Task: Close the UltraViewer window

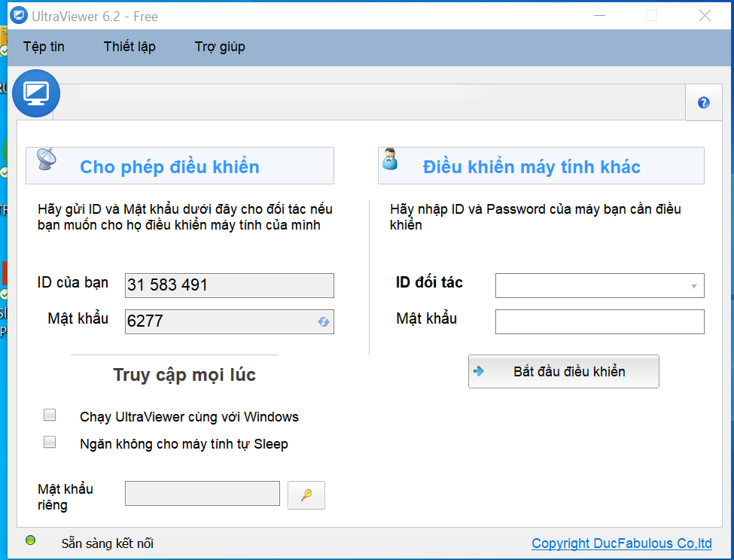Action: click(x=705, y=16)
